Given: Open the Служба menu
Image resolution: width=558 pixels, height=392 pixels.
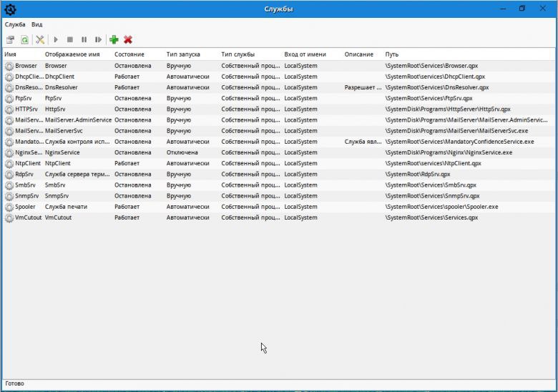Looking at the screenshot, I should pos(15,24).
